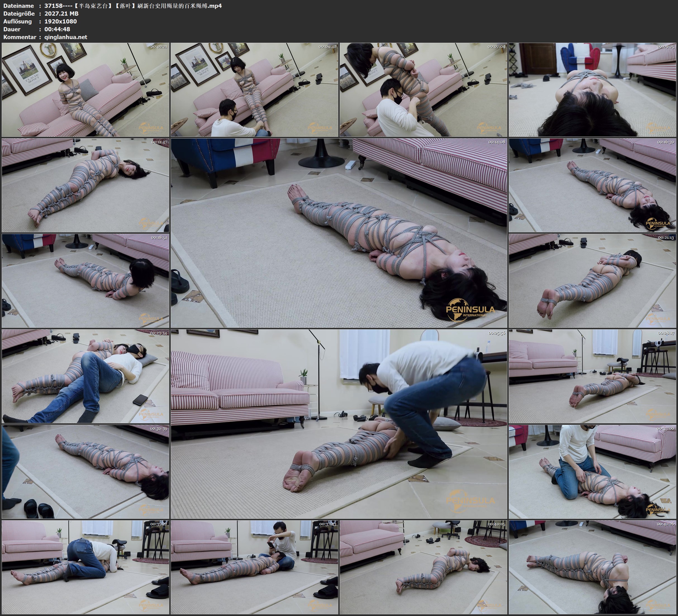Open the large frame at 00:25:56
The height and width of the screenshot is (616, 678).
[339, 424]
